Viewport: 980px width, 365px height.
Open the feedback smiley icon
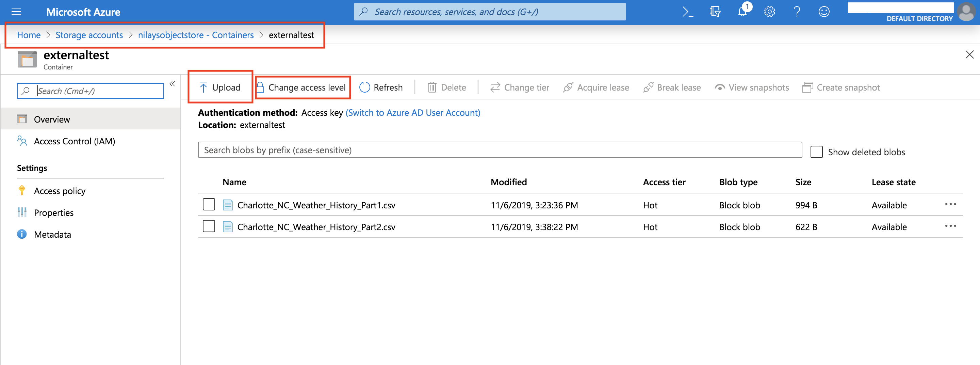823,12
